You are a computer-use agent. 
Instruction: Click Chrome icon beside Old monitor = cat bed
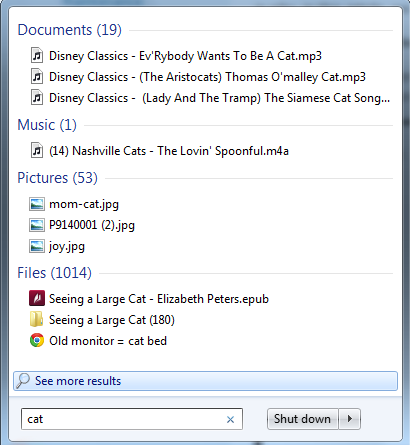coord(37,341)
